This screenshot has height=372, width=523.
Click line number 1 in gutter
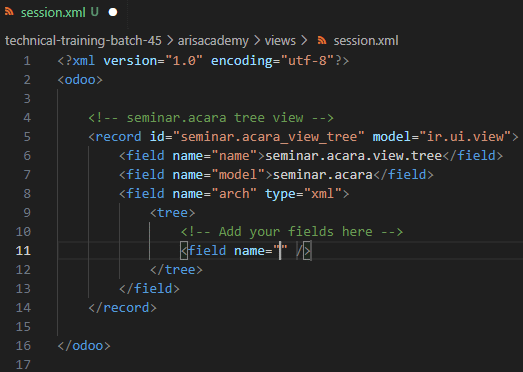coord(27,61)
